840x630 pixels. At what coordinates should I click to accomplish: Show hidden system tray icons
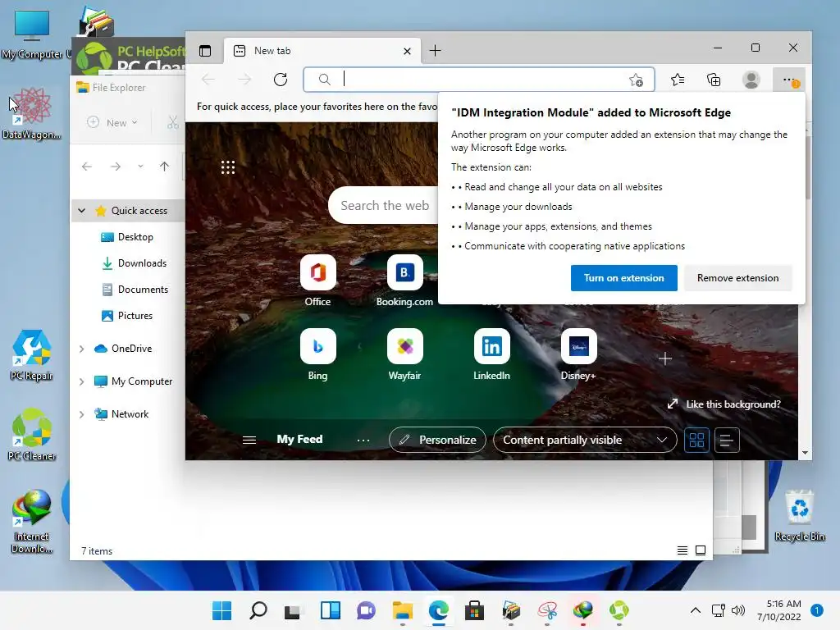(696, 610)
